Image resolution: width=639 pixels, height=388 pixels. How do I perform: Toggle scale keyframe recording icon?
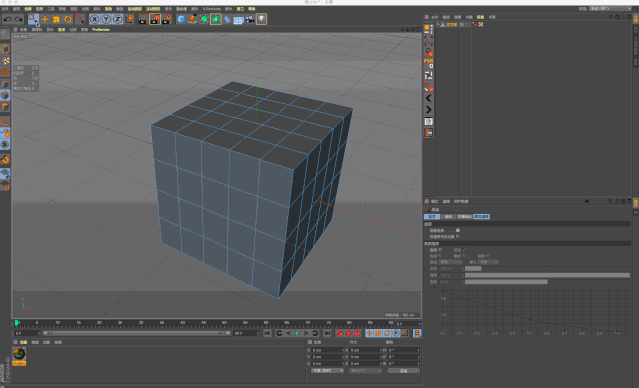(x=378, y=333)
